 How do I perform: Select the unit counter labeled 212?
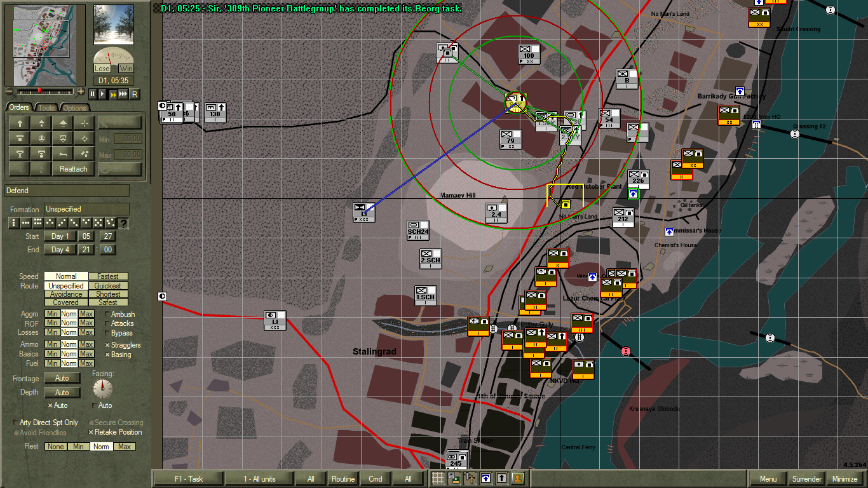[x=623, y=217]
